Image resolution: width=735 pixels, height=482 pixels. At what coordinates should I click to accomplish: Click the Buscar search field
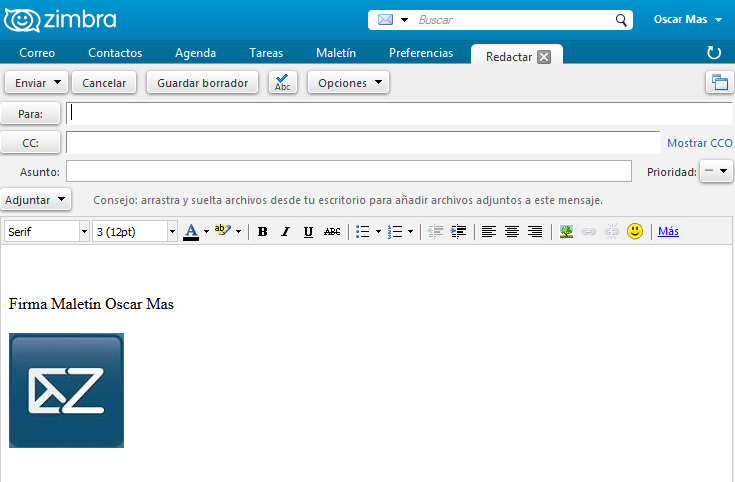pos(515,20)
